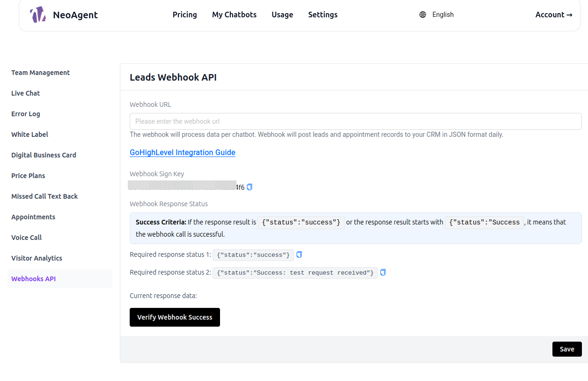Go to Live Chat section

tap(25, 93)
